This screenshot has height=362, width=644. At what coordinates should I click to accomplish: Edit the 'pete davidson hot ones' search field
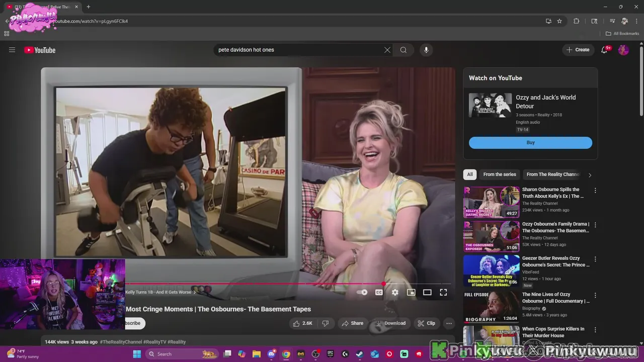(299, 50)
